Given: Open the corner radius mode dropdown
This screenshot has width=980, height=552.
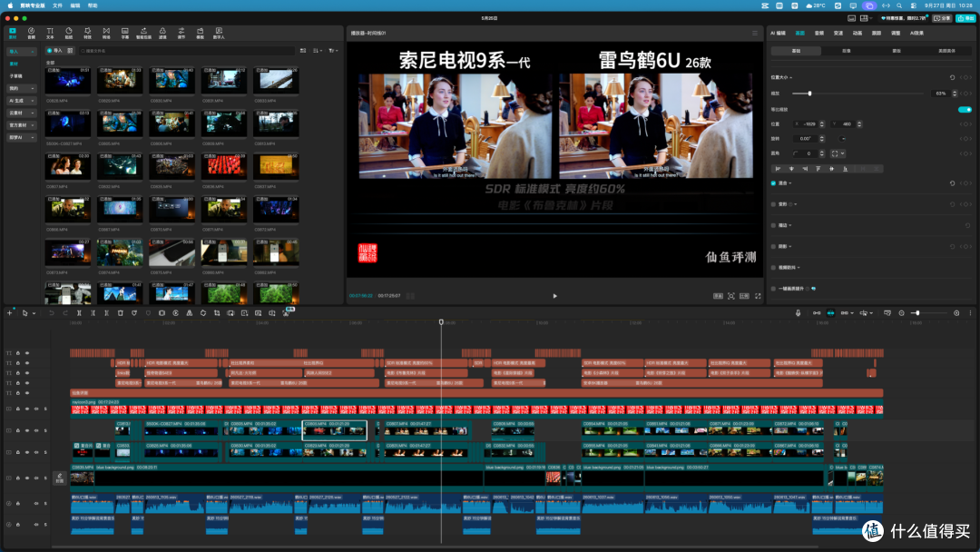Looking at the screenshot, I should [838, 153].
